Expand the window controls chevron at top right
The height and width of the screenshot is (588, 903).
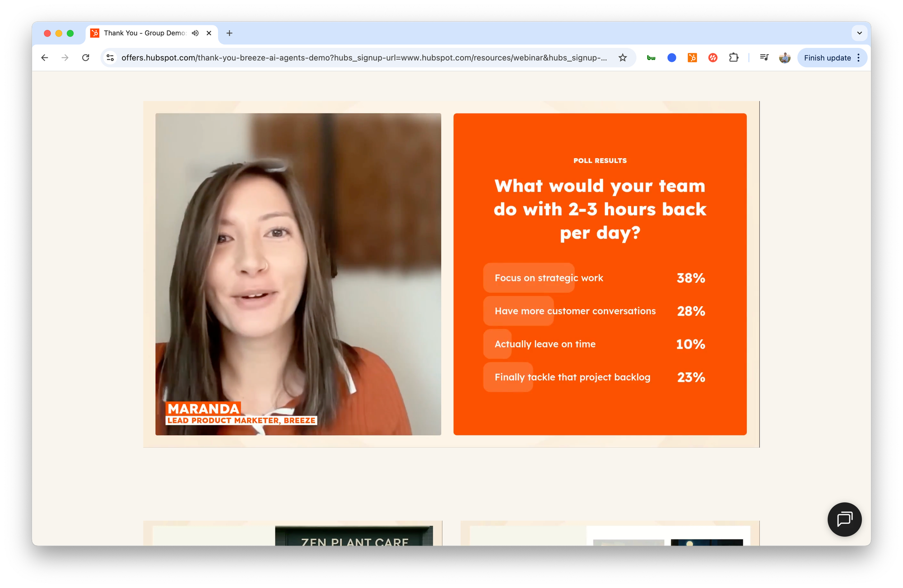pos(858,33)
